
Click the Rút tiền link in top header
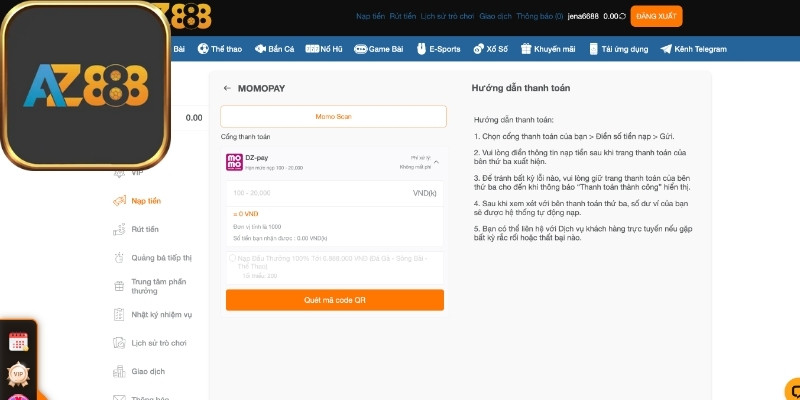click(x=403, y=16)
